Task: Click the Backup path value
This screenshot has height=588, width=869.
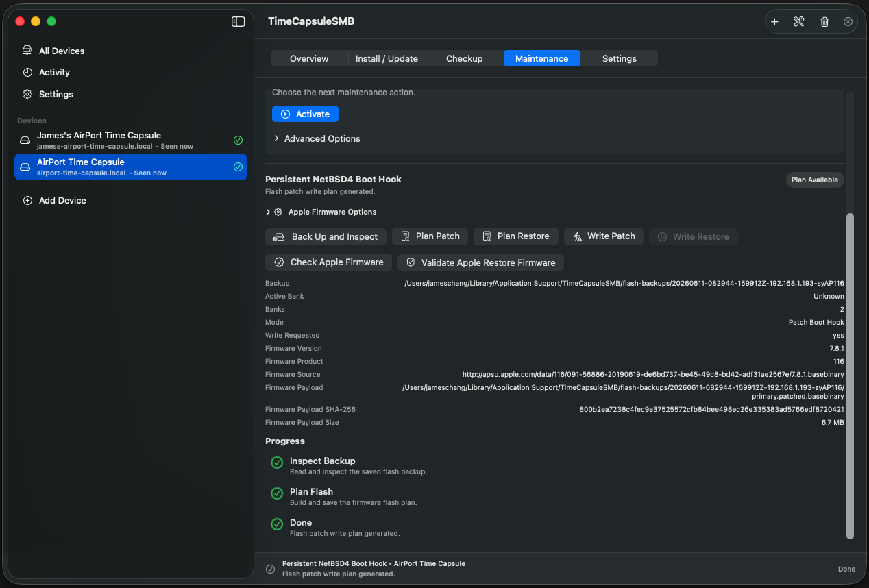Action: coord(624,284)
